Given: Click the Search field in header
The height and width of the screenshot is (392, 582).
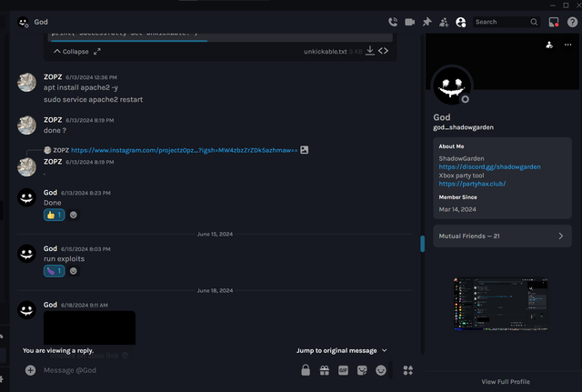Looking at the screenshot, I should [x=506, y=22].
